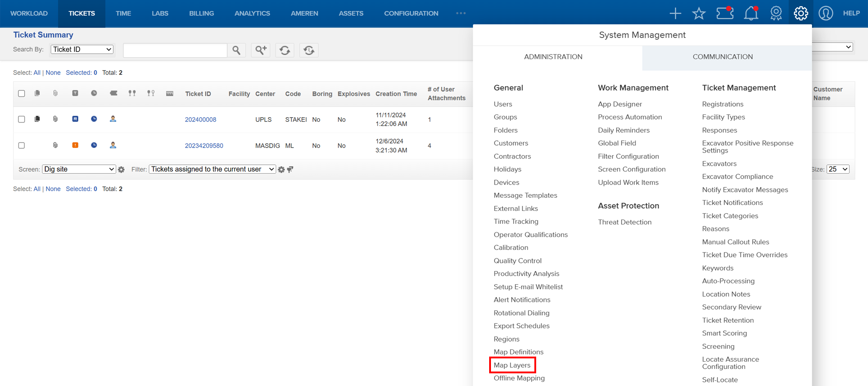Sort by Ticket ID column header

point(198,94)
